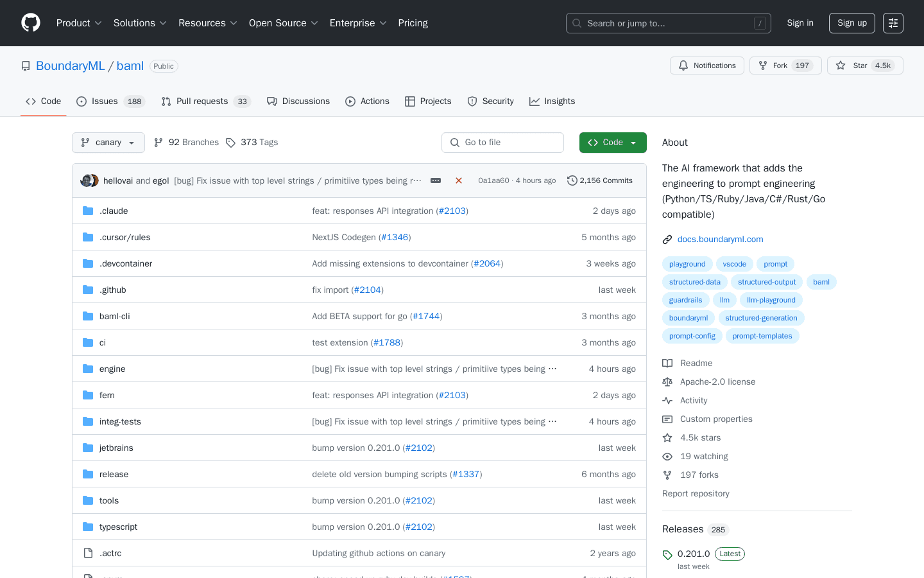Toggle watching via the Notifications button

(706, 65)
